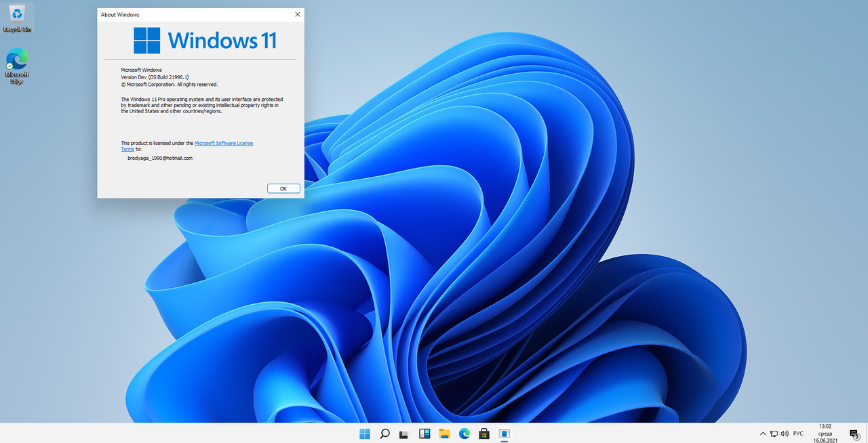Close the About Windows dialog
This screenshot has height=443, width=868.
pyautogui.click(x=297, y=14)
